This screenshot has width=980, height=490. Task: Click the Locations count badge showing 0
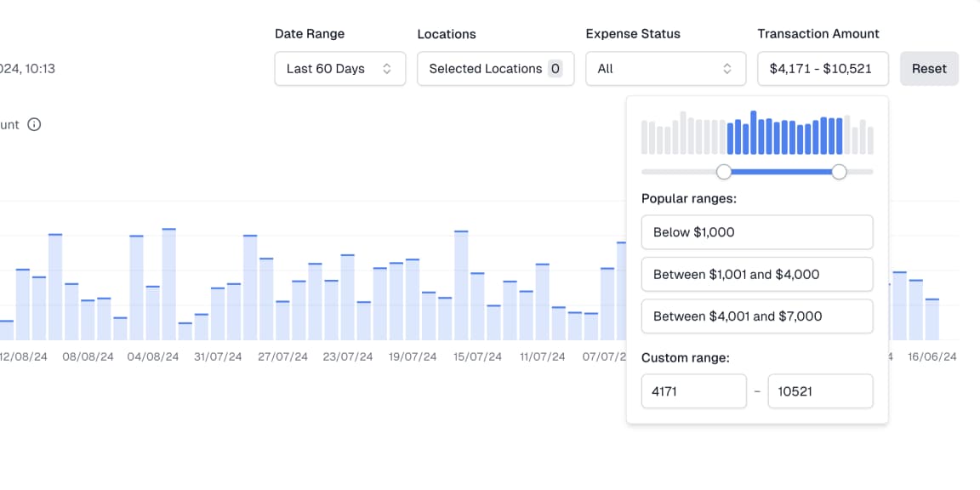(x=555, y=69)
